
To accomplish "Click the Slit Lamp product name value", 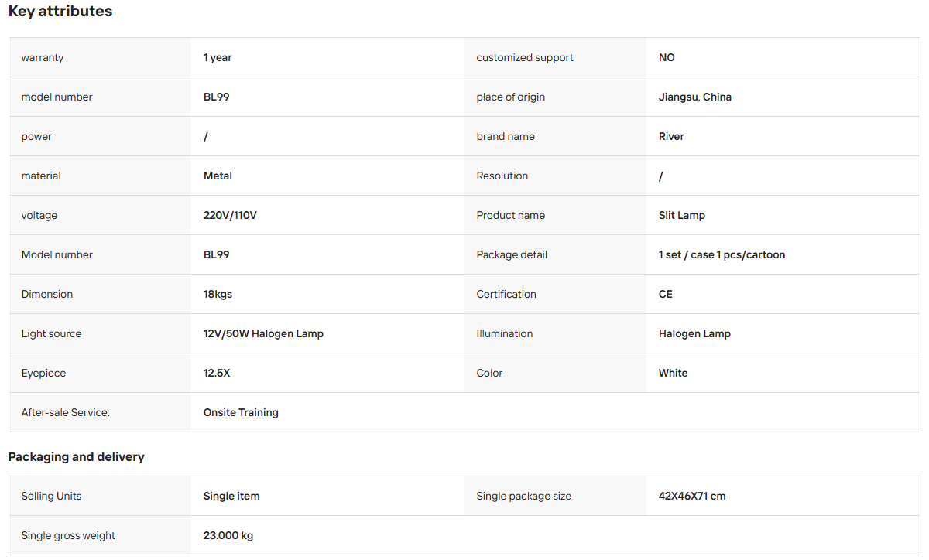I will pyautogui.click(x=682, y=216).
